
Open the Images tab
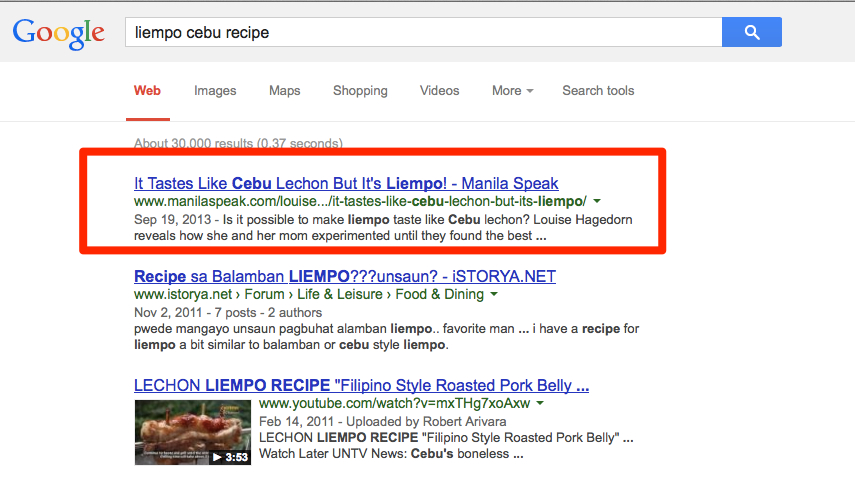coord(215,90)
